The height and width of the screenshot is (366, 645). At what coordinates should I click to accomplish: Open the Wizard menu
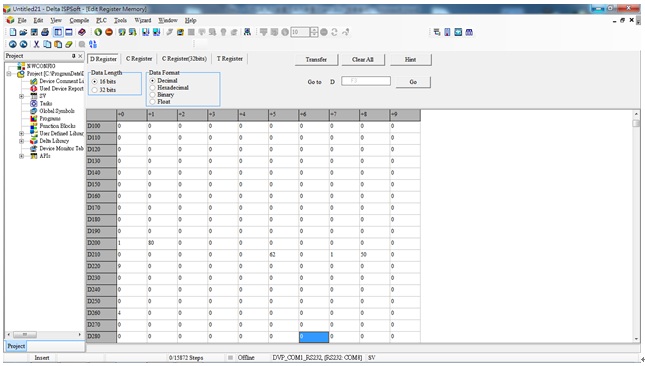tap(143, 20)
